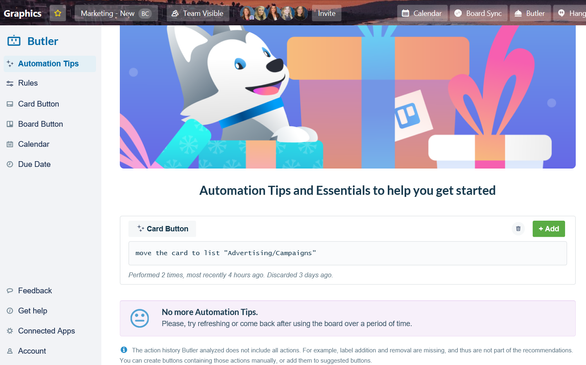Open Butler from the board header
The image size is (586, 365).
530,13
